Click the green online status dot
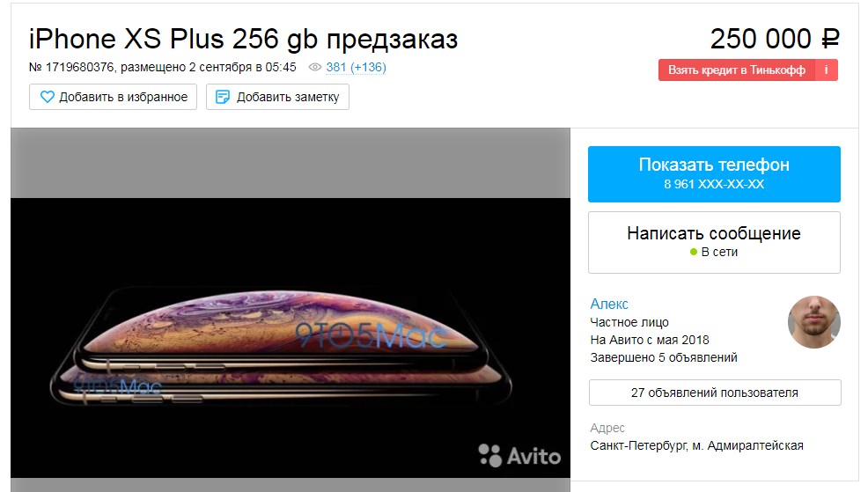Viewport: 868px width, 492px height. 694,252
